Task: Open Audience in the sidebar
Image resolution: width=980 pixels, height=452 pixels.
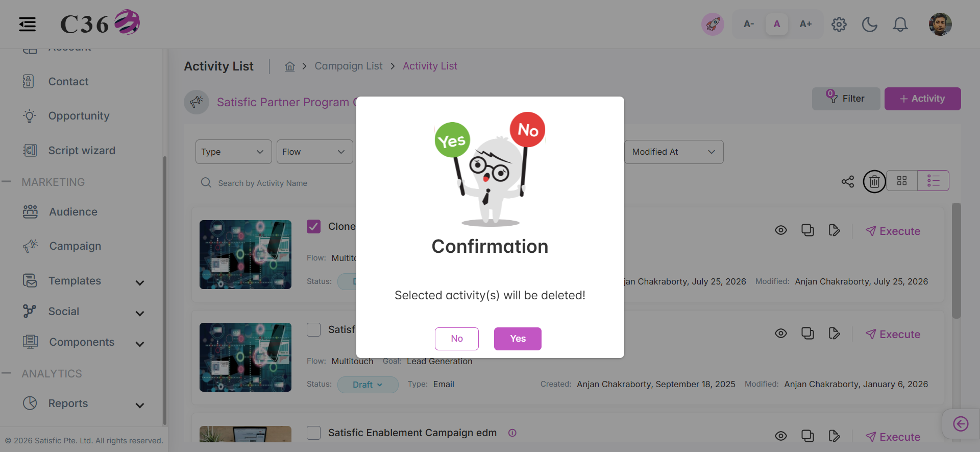Action: [73, 212]
